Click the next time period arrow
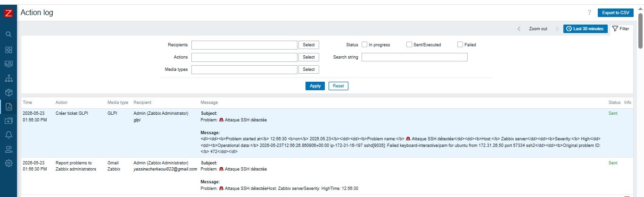This screenshot has width=644, height=197. (557, 29)
